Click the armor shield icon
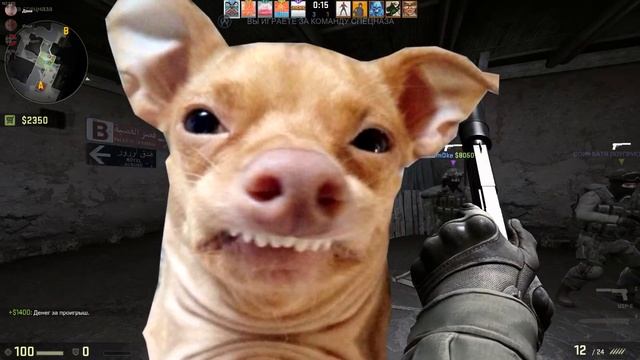The image size is (640, 360). tap(76, 352)
